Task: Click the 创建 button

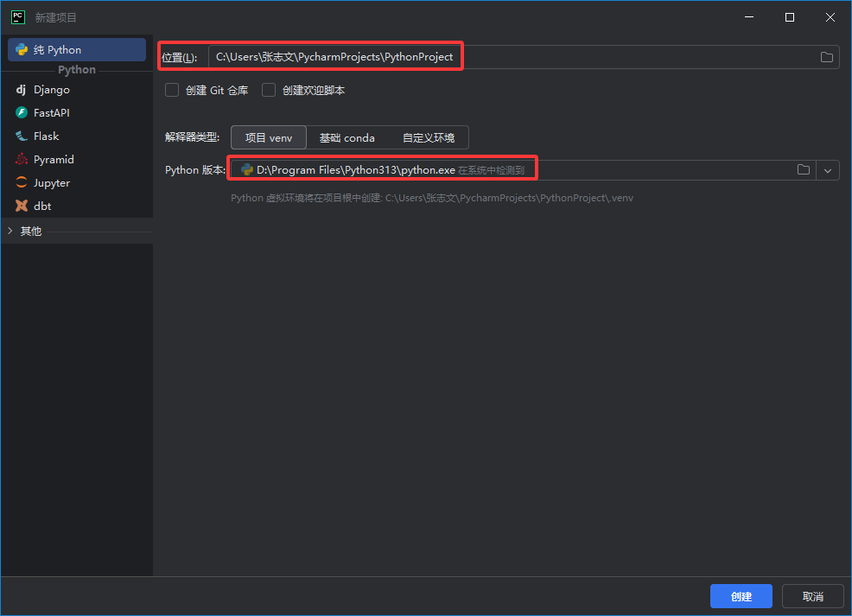Action: 741,596
